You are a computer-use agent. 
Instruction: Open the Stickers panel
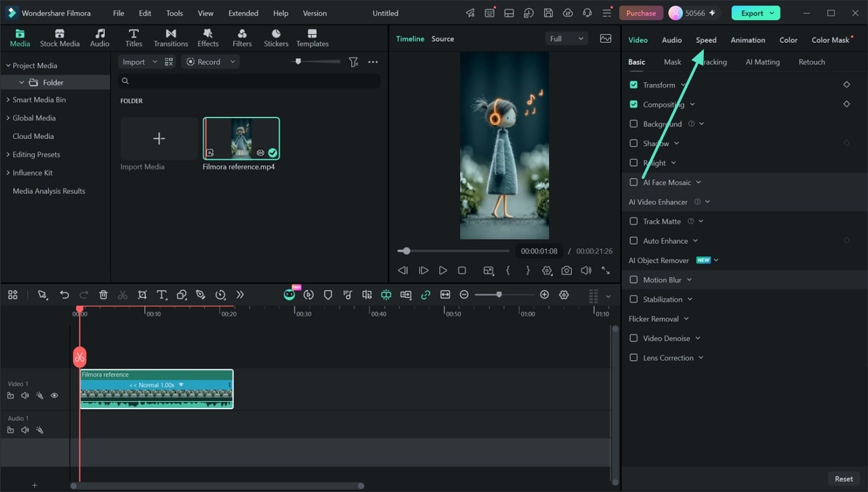click(276, 38)
